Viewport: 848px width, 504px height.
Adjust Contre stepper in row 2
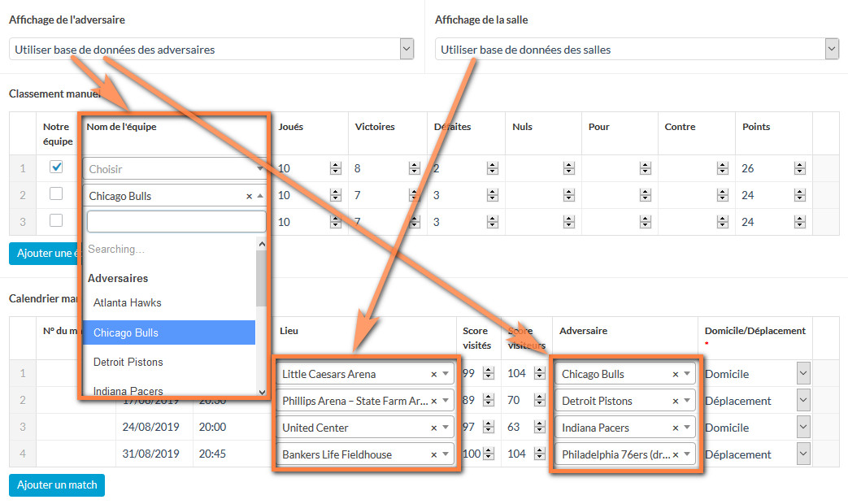click(723, 195)
